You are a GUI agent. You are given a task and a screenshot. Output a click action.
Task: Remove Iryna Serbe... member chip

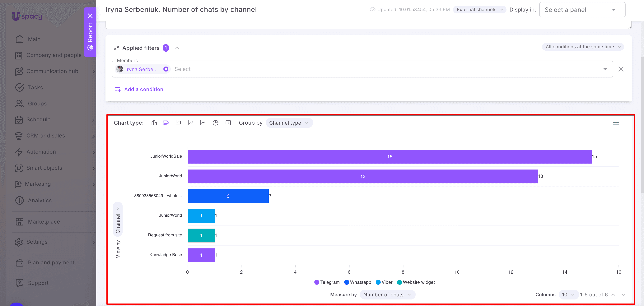166,69
